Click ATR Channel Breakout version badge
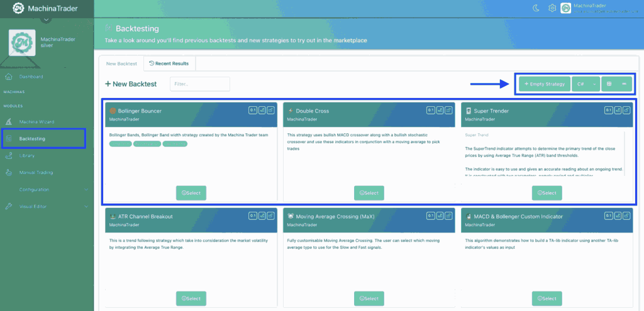 [x=253, y=216]
